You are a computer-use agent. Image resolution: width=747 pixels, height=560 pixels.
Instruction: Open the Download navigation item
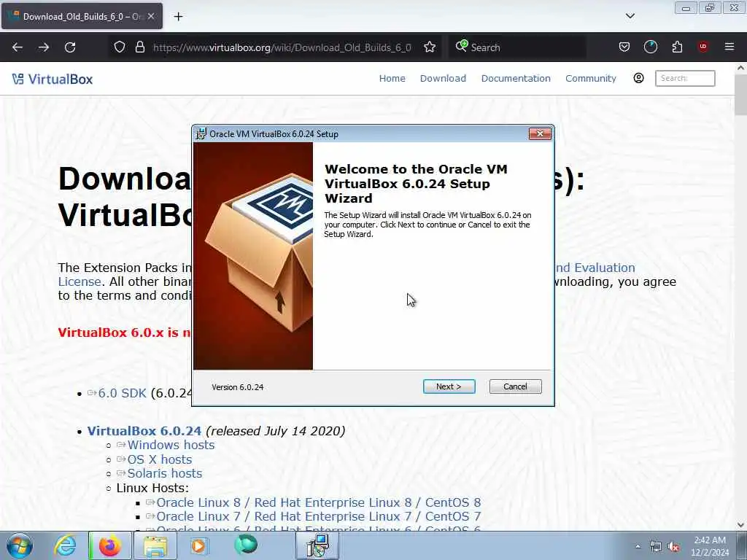[443, 78]
